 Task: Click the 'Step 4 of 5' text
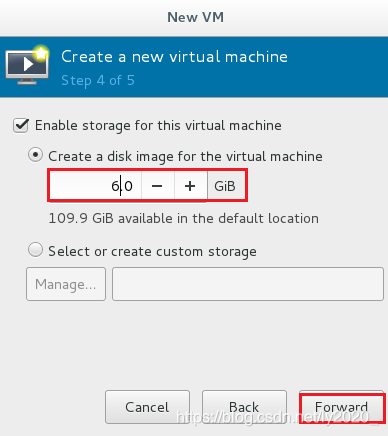click(98, 80)
